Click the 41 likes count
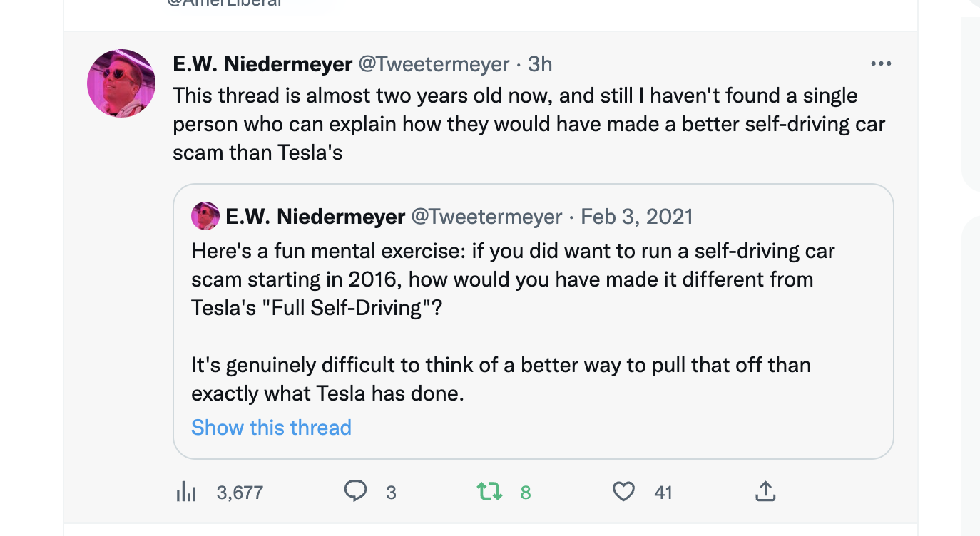The image size is (980, 536). [x=663, y=493]
